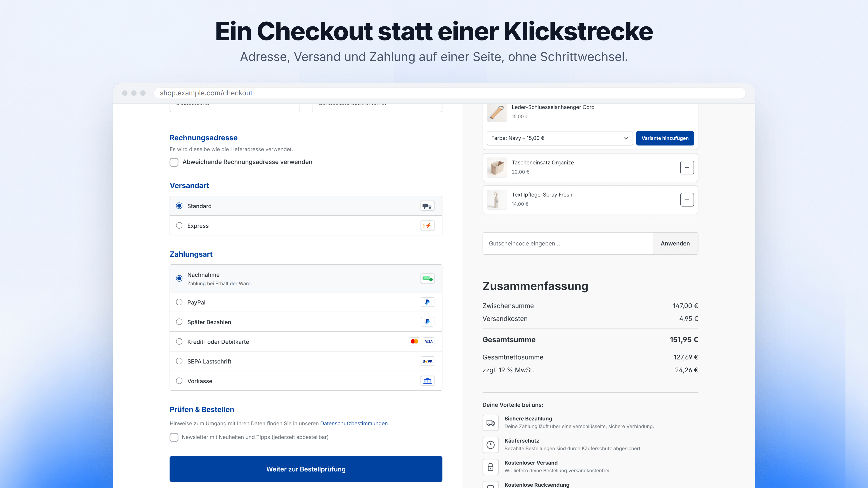The height and width of the screenshot is (488, 868).
Task: Click the clock icon beside Käuferschutz
Action: [490, 445]
